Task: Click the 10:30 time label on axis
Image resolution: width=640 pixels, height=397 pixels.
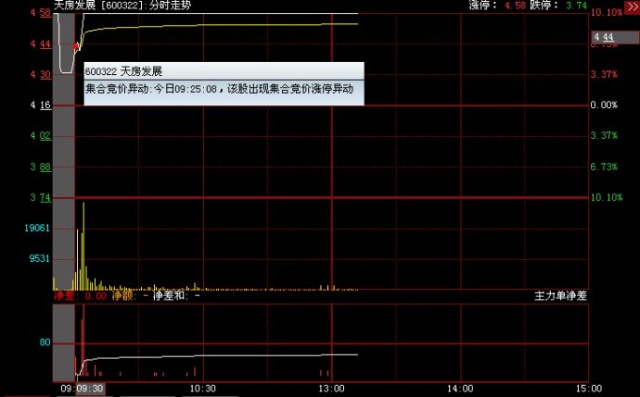Action: [203, 388]
